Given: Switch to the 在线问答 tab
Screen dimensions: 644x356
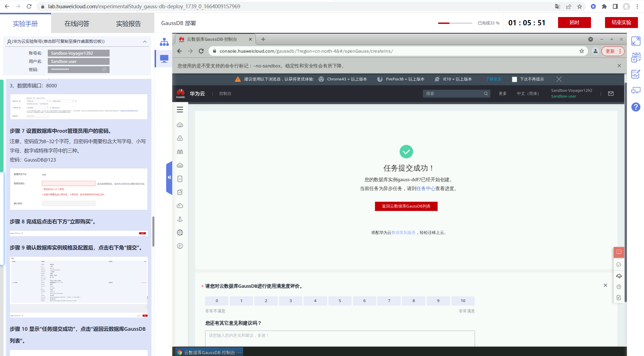Looking at the screenshot, I should point(77,24).
